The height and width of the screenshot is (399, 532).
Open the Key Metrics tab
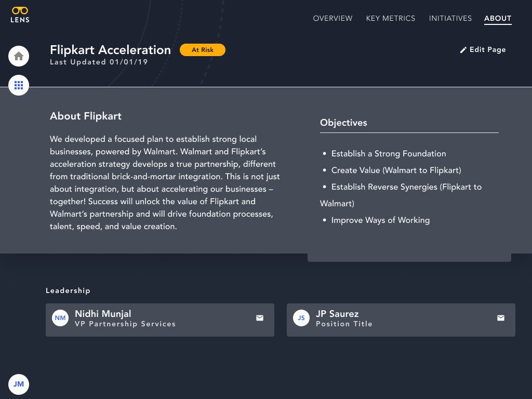[x=391, y=18]
